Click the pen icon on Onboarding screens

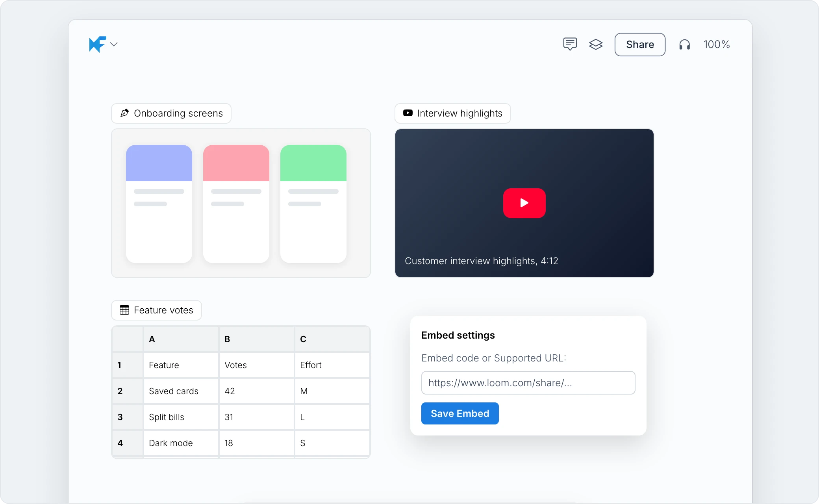(124, 113)
